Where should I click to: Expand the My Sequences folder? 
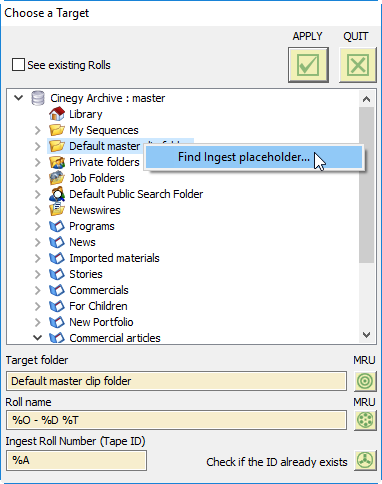(38, 130)
